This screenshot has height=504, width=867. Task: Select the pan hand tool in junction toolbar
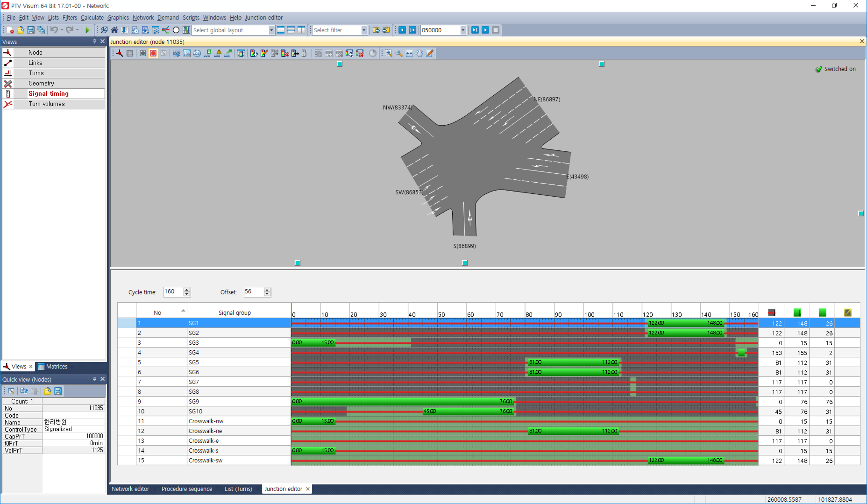(419, 54)
